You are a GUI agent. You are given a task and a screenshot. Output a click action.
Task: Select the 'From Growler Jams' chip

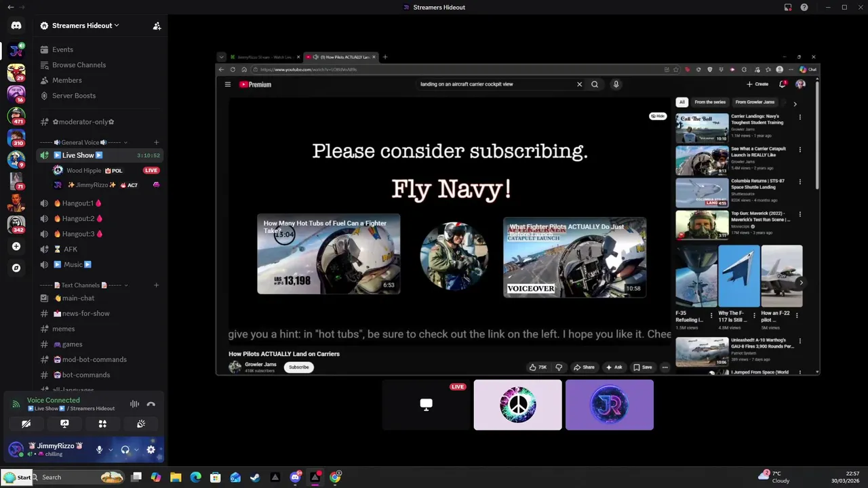point(755,102)
